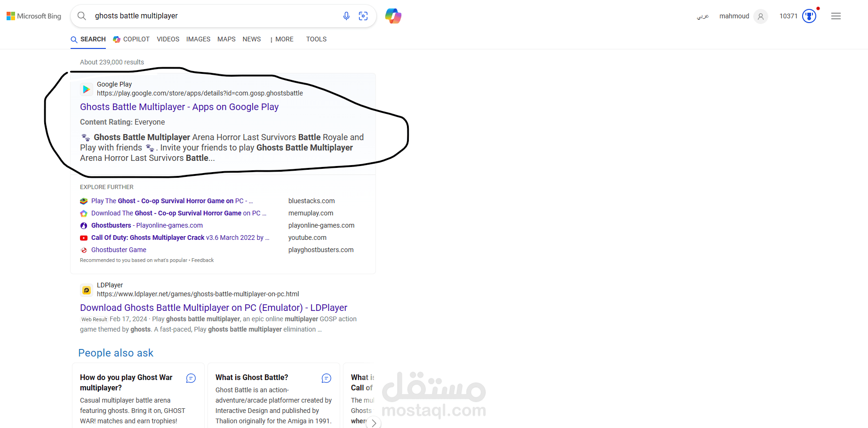Open Play The Ghost Co-op link

coord(172,201)
